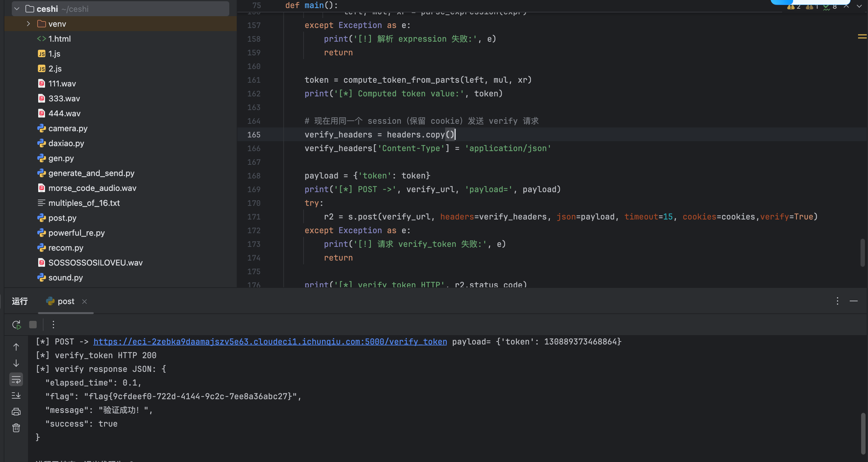Viewport: 868px width, 462px height.
Task: Toggle scroll to end in console
Action: tap(16, 395)
